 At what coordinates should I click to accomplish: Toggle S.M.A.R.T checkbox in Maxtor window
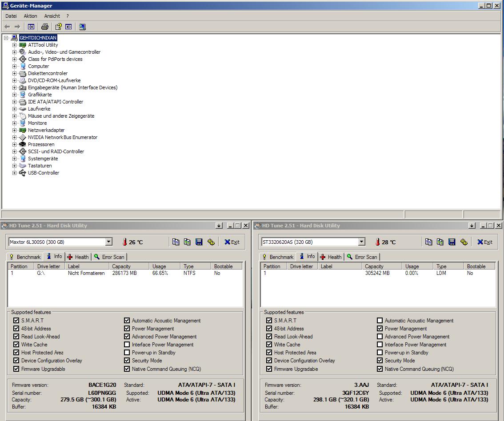coord(16,320)
